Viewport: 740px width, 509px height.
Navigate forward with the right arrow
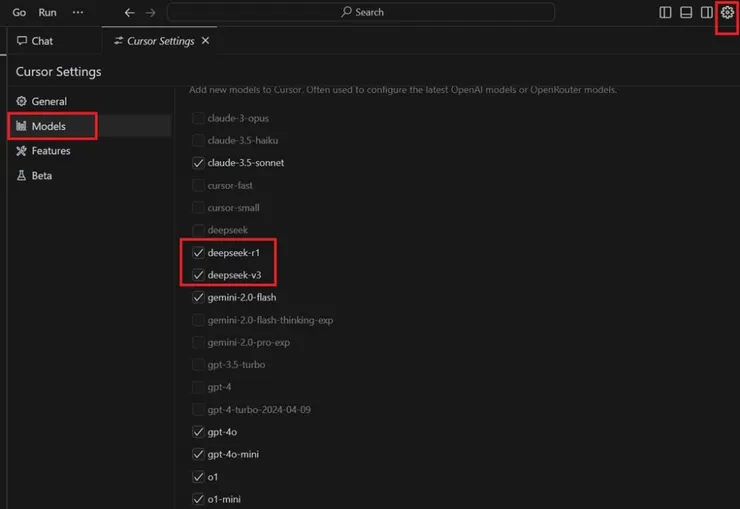151,13
